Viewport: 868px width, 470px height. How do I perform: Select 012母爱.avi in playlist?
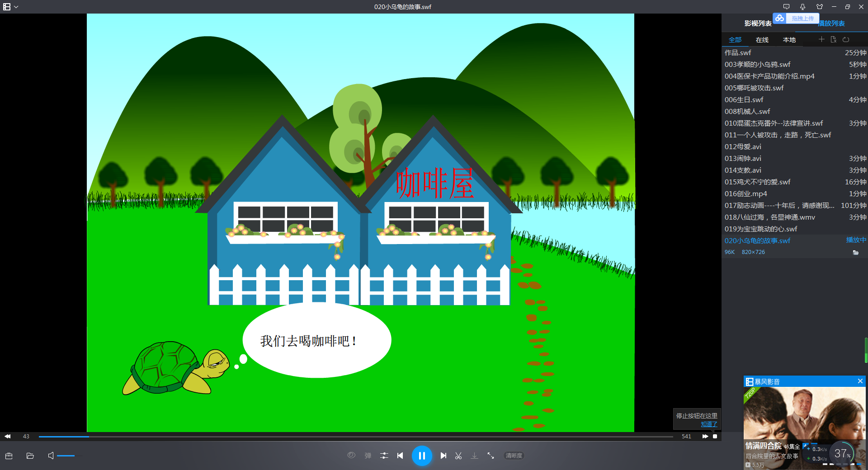point(795,147)
